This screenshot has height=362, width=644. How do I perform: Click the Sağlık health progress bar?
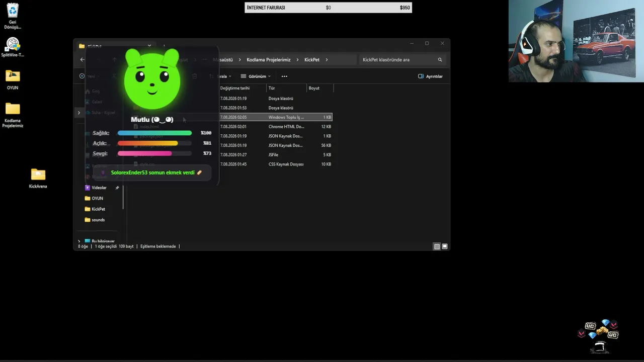pos(154,133)
